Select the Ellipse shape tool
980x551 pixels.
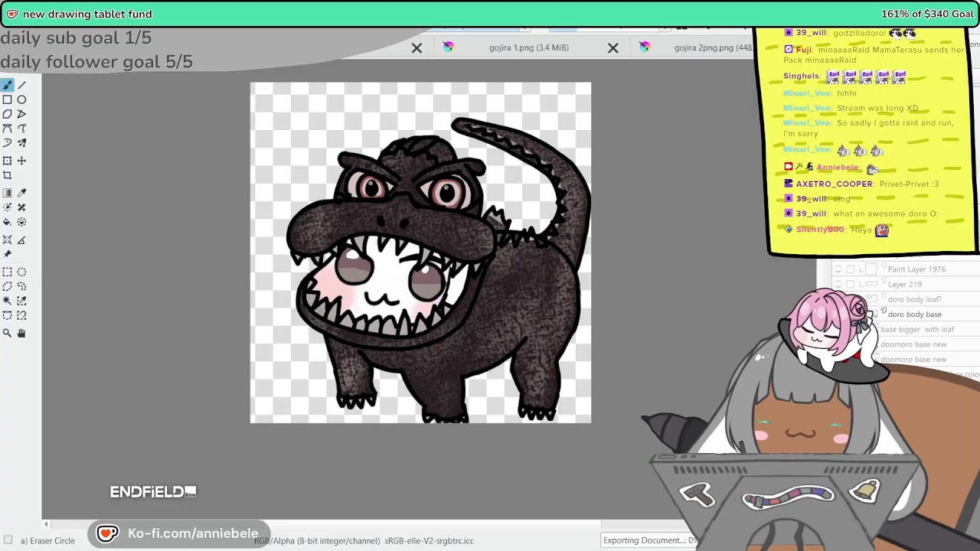click(21, 99)
